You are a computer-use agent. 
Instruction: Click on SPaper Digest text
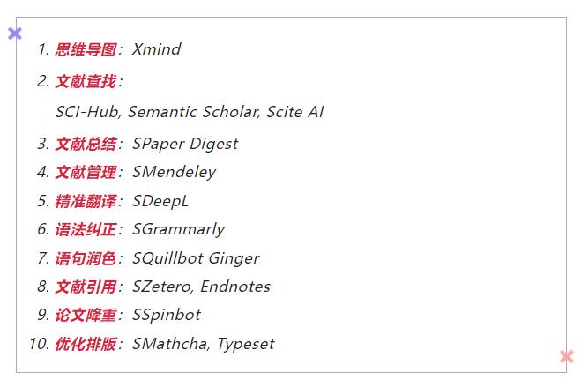pos(185,145)
